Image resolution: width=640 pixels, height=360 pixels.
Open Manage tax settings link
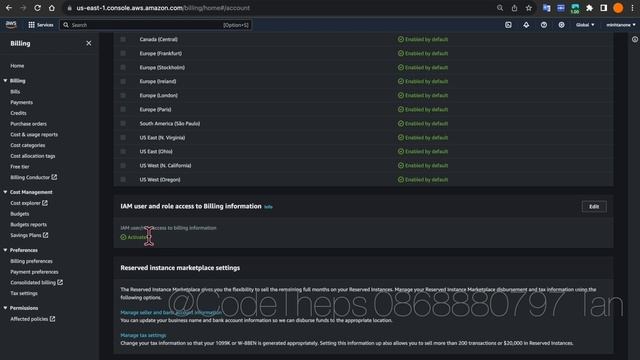(x=143, y=335)
